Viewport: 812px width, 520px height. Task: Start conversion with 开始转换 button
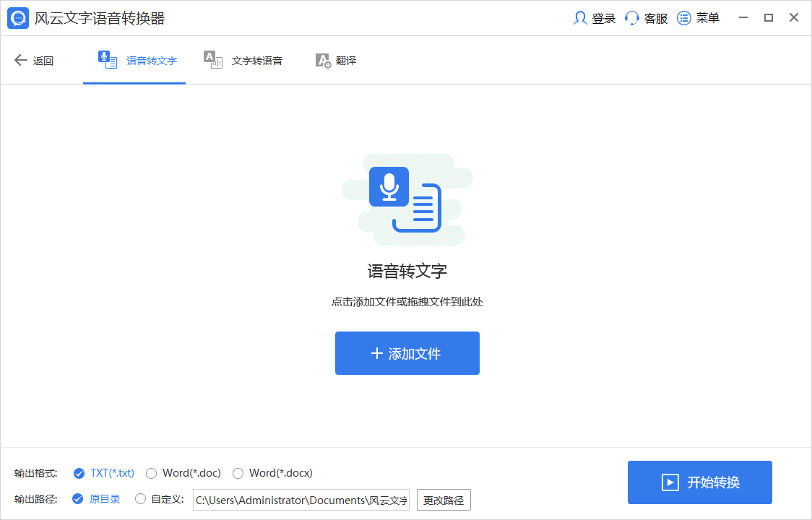point(699,482)
